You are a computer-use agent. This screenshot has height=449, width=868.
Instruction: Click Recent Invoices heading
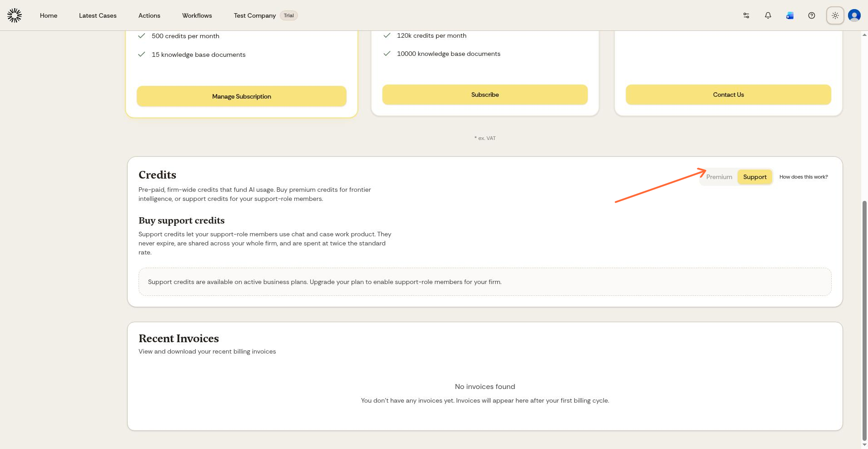coord(179,339)
